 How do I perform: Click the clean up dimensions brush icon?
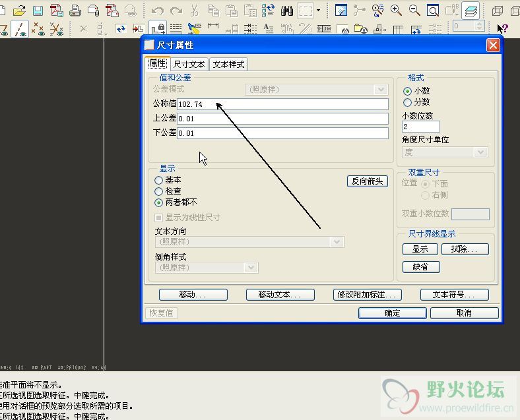(x=194, y=29)
